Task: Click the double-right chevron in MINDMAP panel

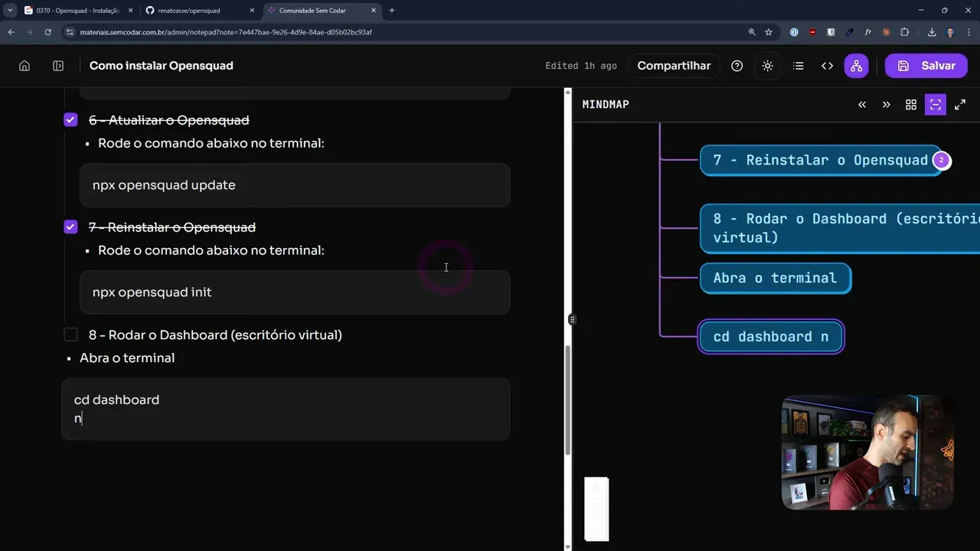Action: click(886, 104)
